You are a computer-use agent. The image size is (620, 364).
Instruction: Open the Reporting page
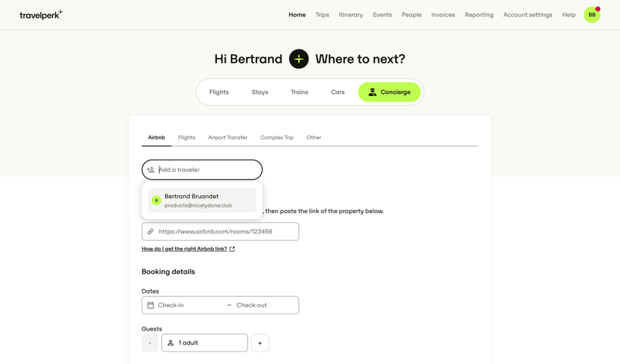pos(479,15)
